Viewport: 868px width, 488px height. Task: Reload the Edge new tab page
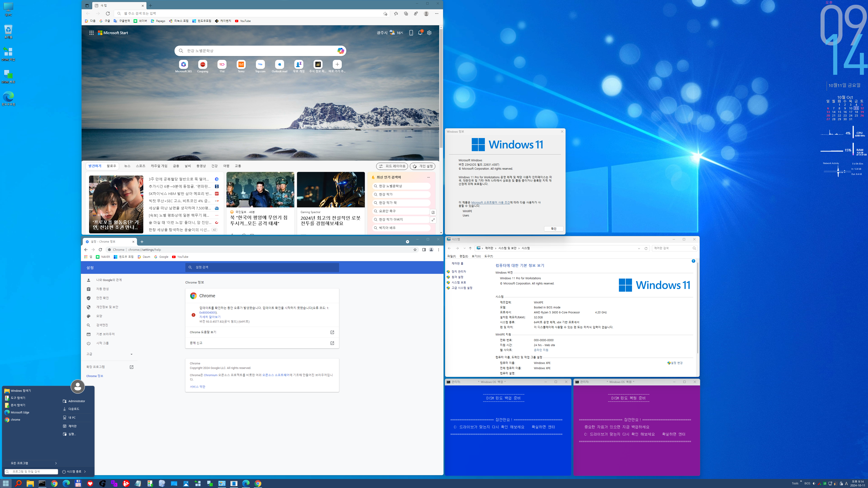[108, 14]
